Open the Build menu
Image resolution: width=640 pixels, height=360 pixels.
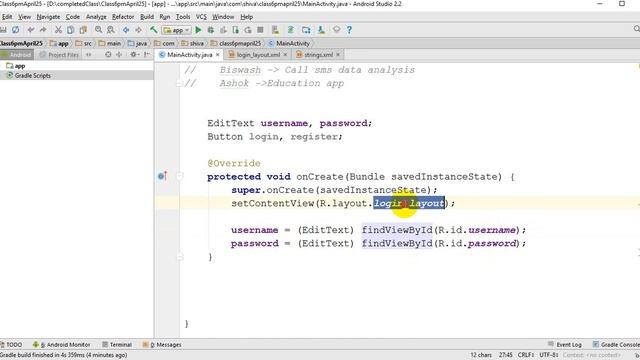click(147, 17)
